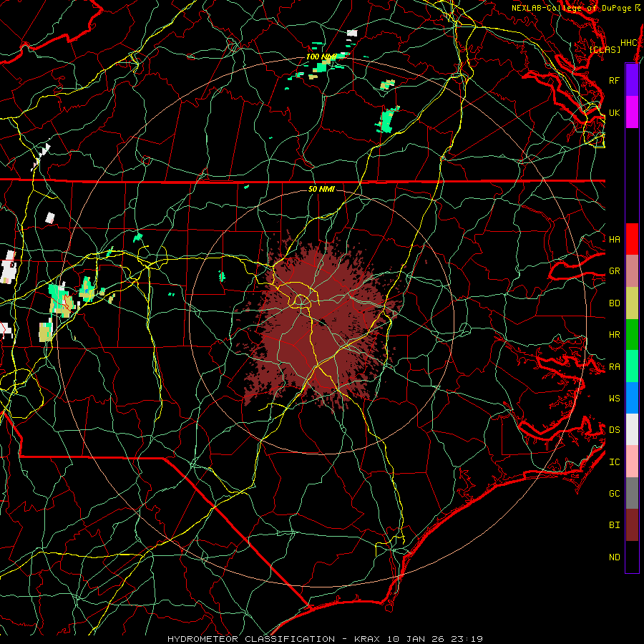Click the "BI" legend label

coord(614,525)
